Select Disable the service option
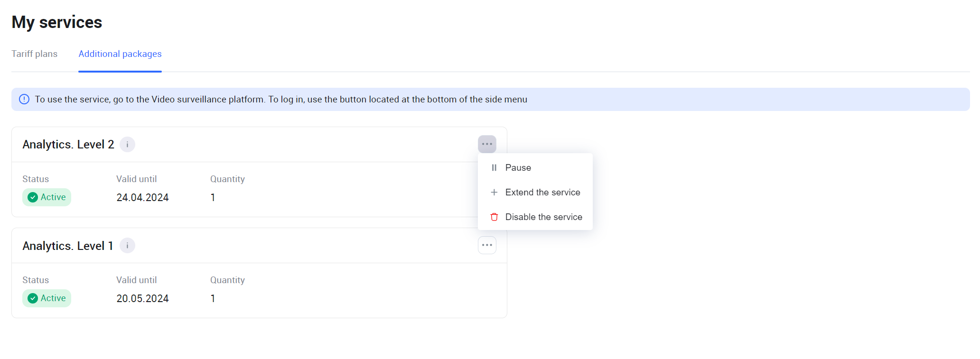Image resolution: width=980 pixels, height=359 pixels. pyautogui.click(x=543, y=217)
